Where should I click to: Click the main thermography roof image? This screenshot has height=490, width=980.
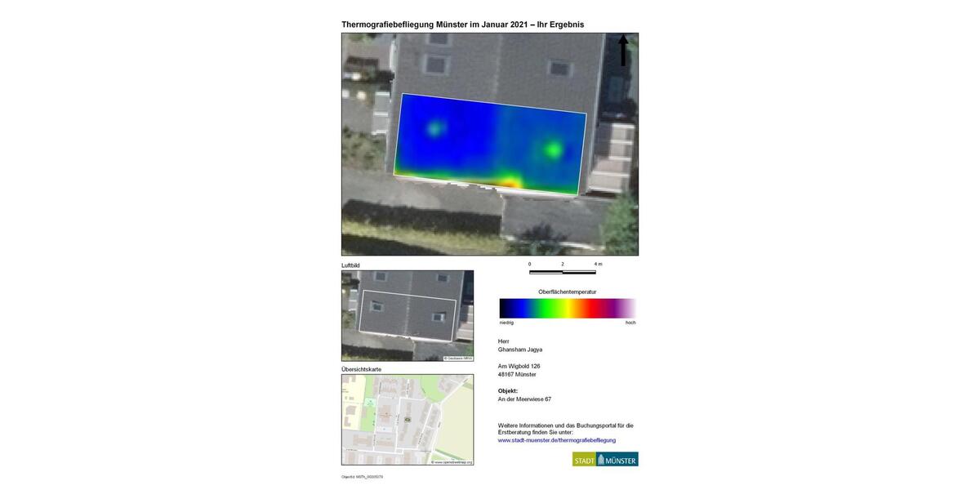490,145
